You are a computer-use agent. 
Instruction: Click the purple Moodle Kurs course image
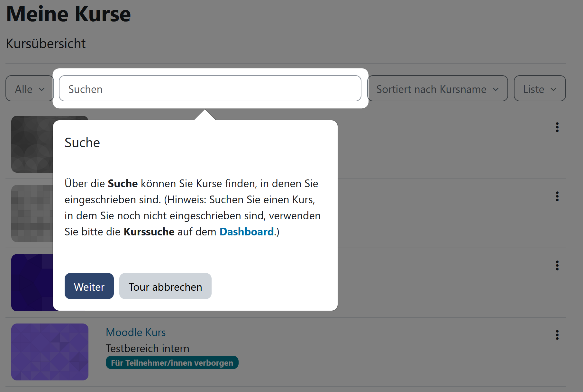(50, 352)
